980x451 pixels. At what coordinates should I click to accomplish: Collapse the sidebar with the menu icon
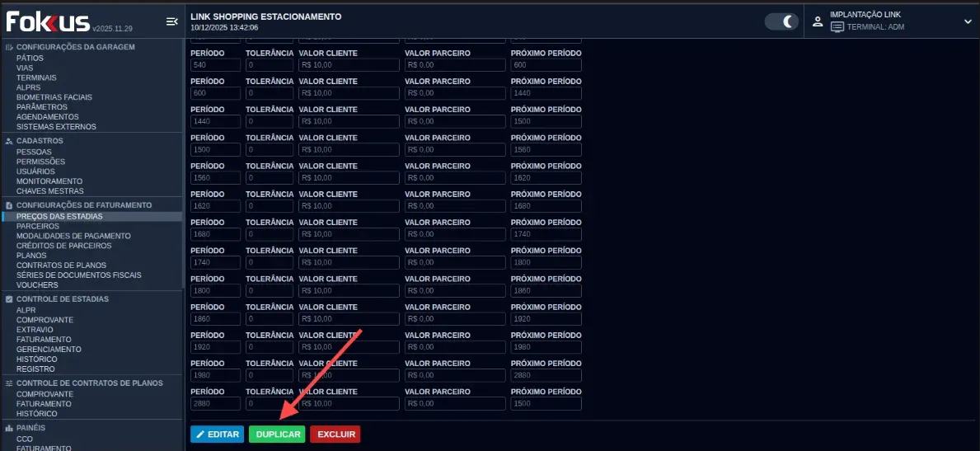(171, 21)
